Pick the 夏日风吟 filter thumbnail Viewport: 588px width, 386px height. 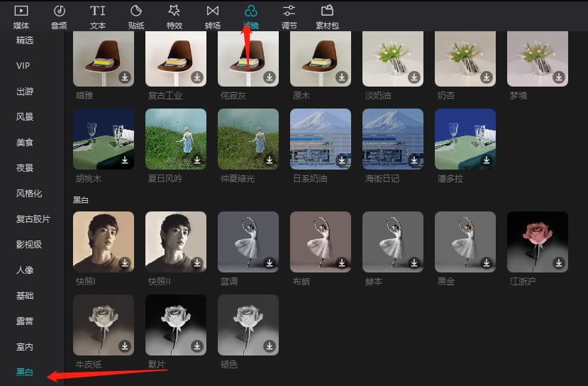pos(176,138)
